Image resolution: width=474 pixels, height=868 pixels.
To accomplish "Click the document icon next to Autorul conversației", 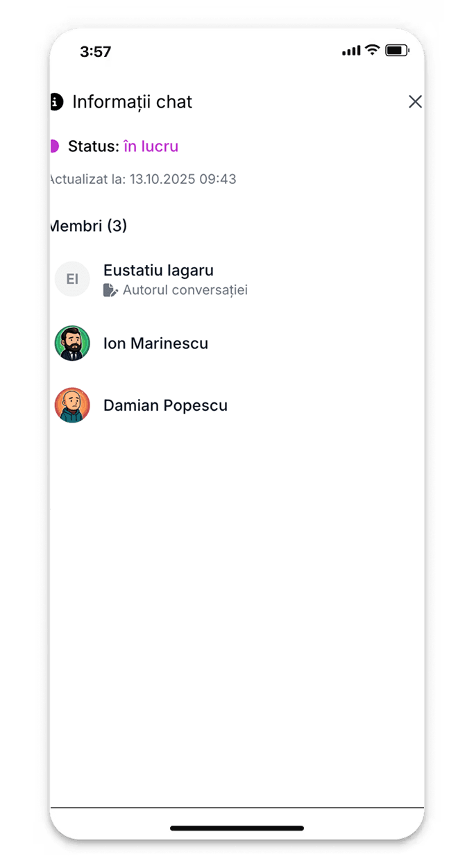I will [110, 290].
